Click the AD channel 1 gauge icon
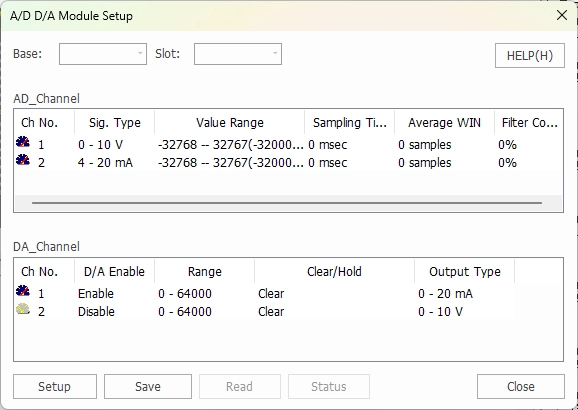The width and height of the screenshot is (578, 410). click(23, 142)
